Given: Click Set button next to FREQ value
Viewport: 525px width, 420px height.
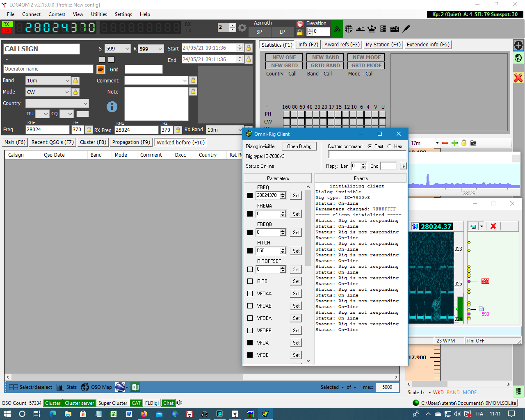Looking at the screenshot, I should (296, 196).
